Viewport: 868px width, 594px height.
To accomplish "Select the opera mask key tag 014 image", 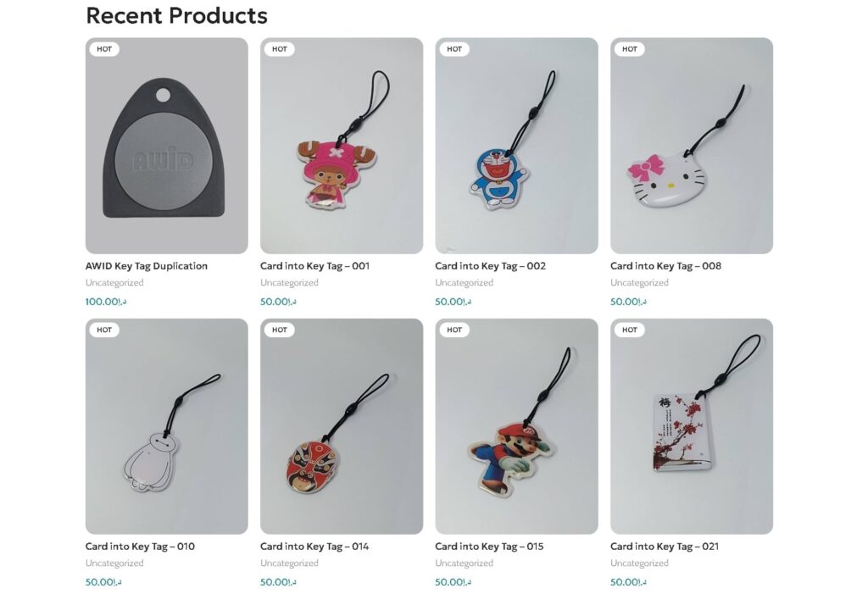I will tap(342, 426).
